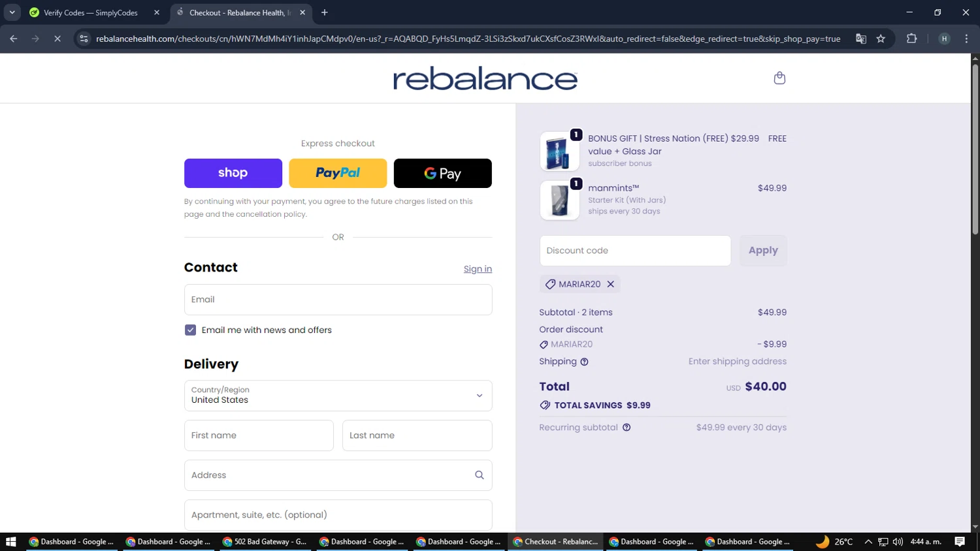Open the Chrome profile avatar H

click(x=944, y=39)
